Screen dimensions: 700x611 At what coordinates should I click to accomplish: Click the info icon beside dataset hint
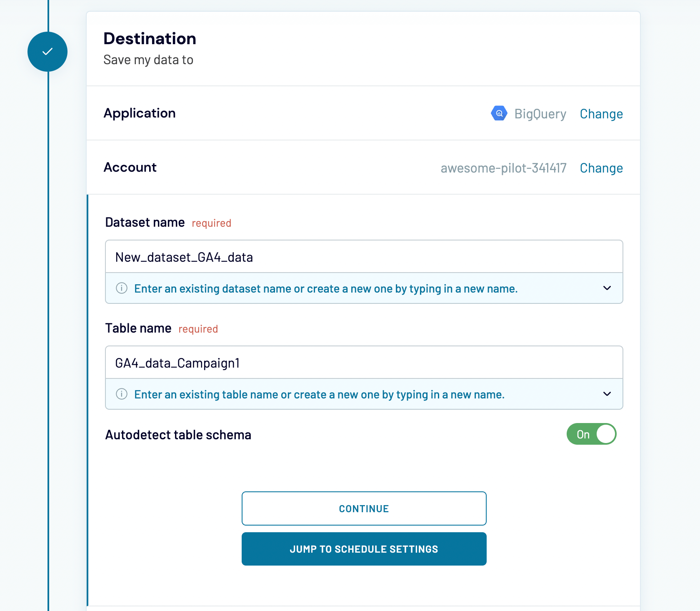click(x=121, y=288)
